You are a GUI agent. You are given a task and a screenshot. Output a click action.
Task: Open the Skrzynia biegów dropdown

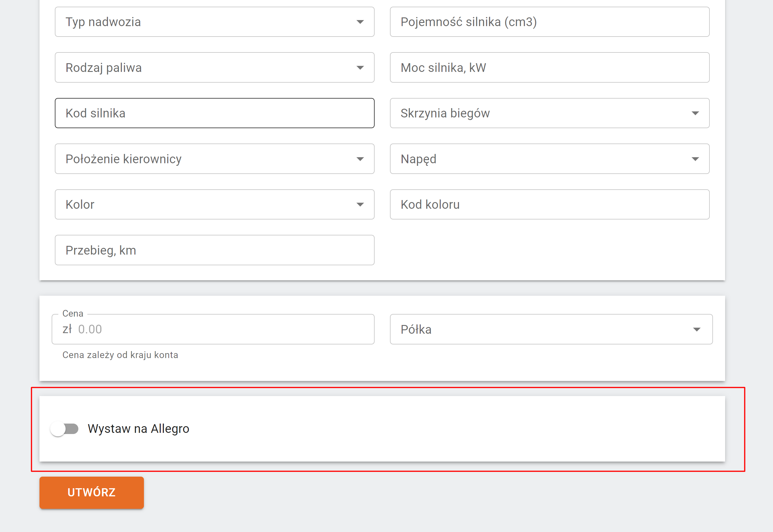549,113
